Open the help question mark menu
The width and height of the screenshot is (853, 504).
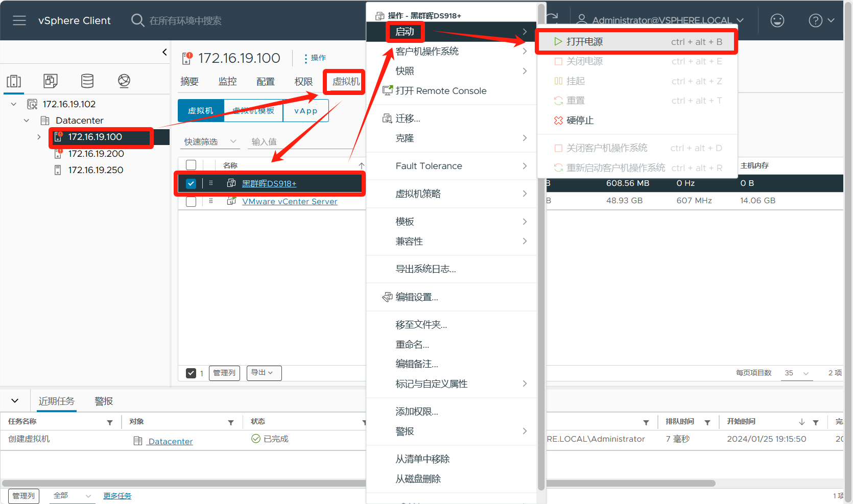815,20
